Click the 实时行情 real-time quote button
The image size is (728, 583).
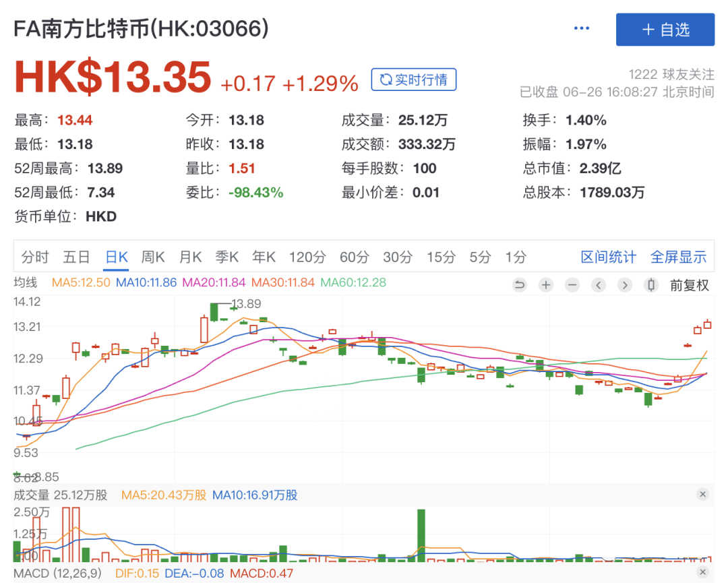click(x=413, y=80)
